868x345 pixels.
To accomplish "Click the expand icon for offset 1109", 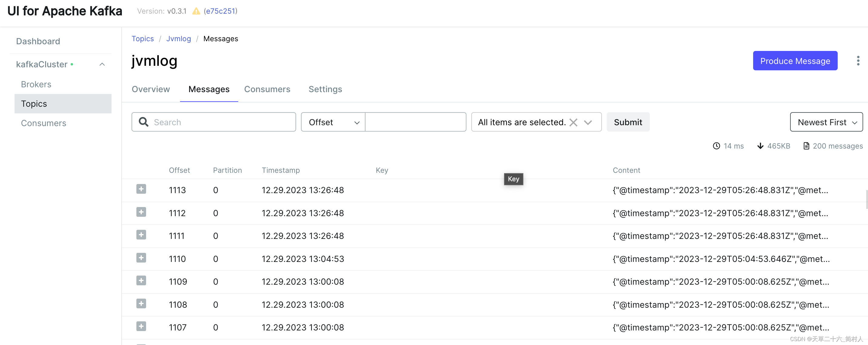I will (141, 281).
